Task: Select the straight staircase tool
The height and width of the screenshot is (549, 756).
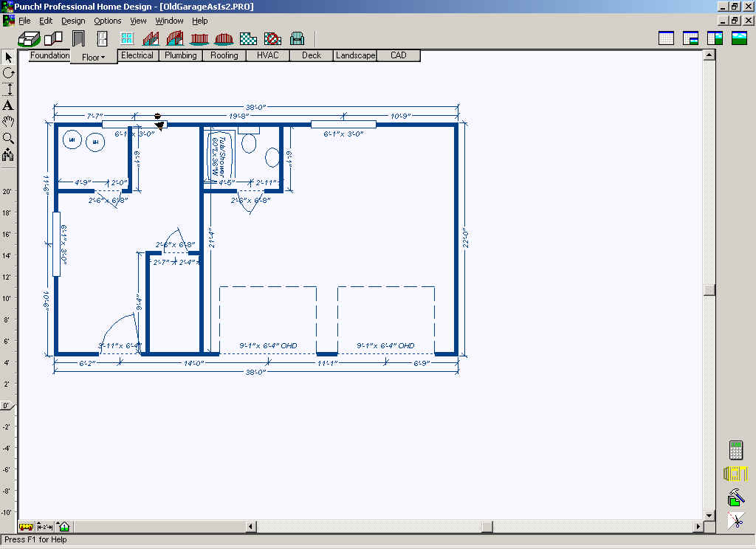Action: tap(151, 38)
